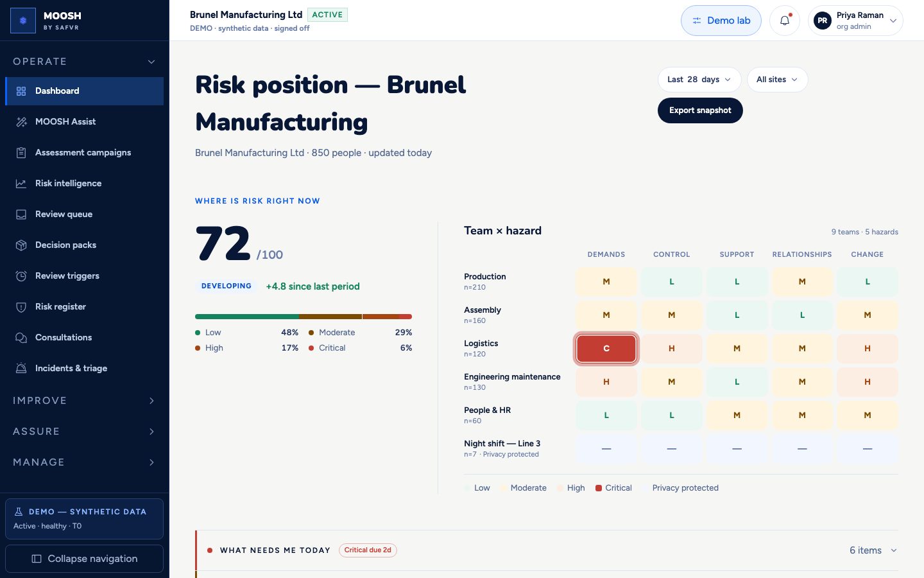Click the 9 teams · 5 hazards text
924x578 pixels.
865,232
